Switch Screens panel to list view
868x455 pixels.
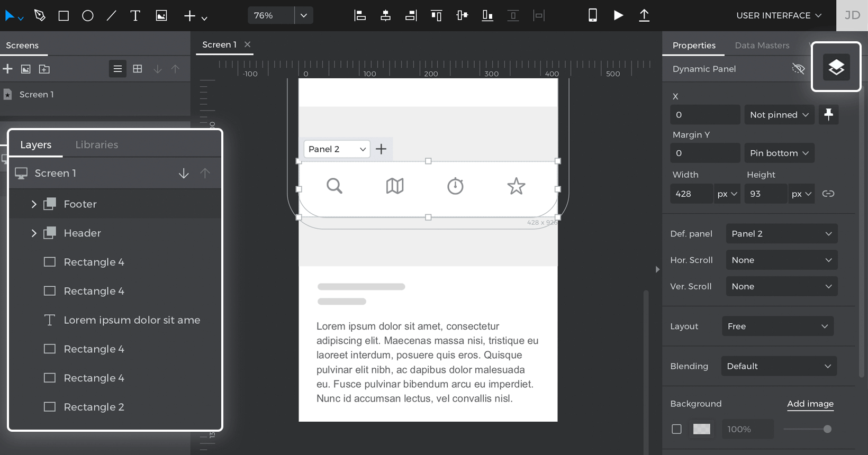click(117, 69)
